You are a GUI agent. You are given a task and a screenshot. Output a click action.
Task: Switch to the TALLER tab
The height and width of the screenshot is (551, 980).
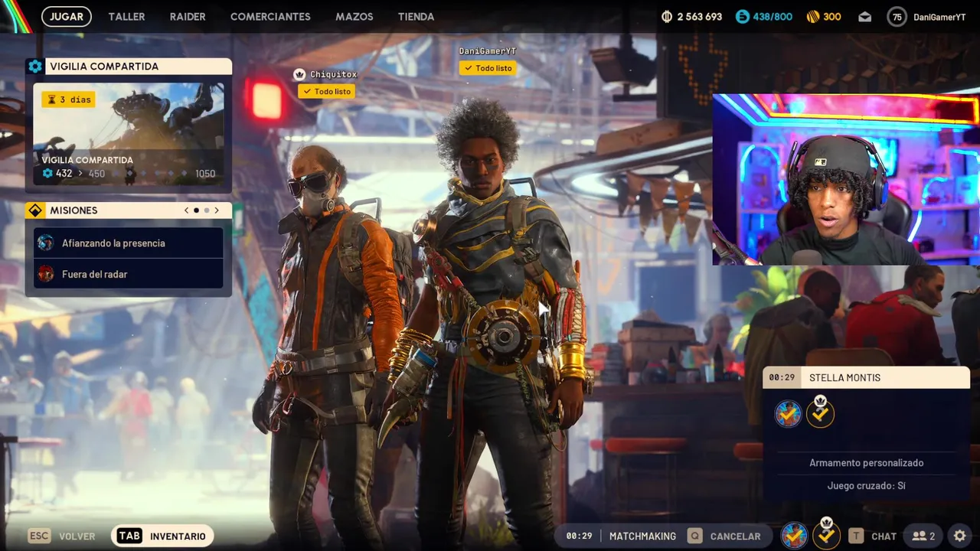(126, 16)
